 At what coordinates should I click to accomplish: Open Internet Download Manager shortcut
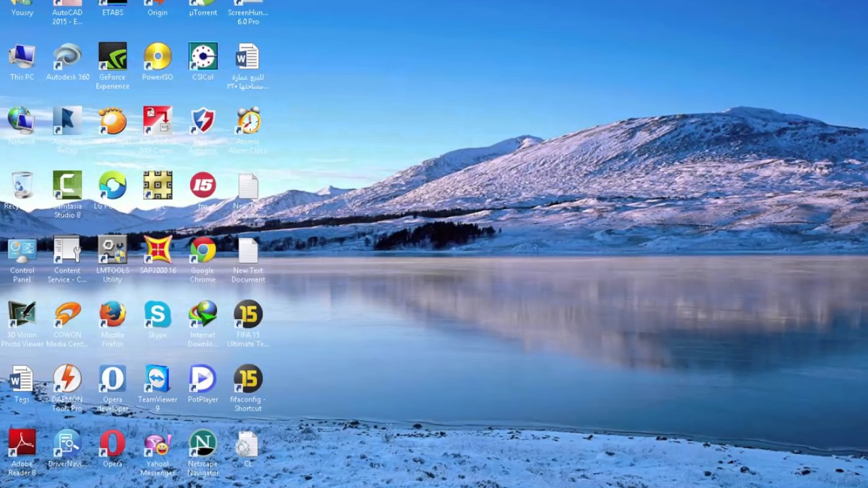pyautogui.click(x=203, y=324)
